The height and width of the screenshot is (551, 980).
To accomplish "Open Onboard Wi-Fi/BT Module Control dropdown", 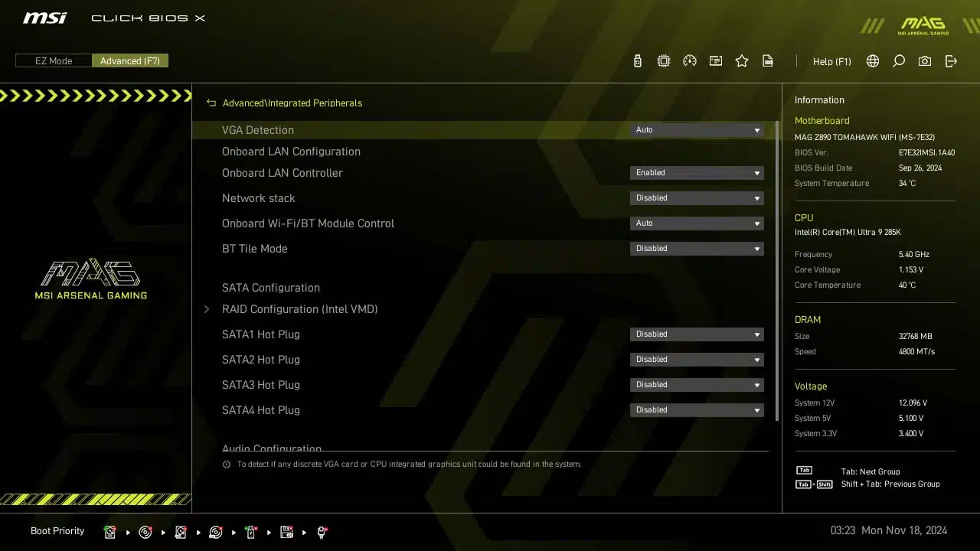I will (x=697, y=223).
